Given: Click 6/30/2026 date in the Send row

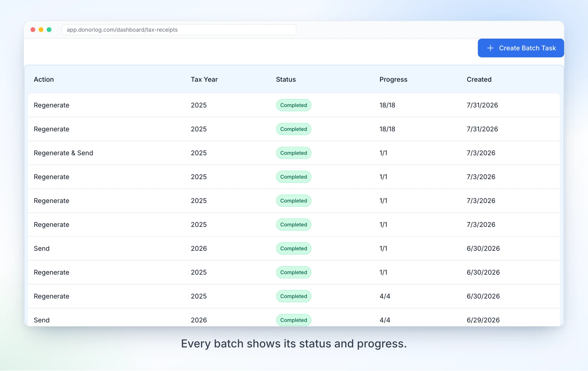Looking at the screenshot, I should [x=483, y=249].
